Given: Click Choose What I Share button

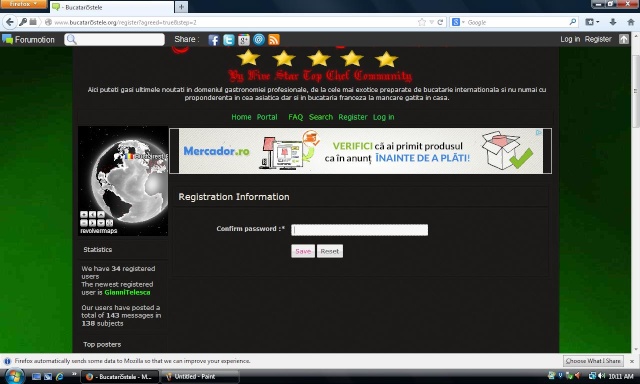Looking at the screenshot, I should tap(593, 361).
